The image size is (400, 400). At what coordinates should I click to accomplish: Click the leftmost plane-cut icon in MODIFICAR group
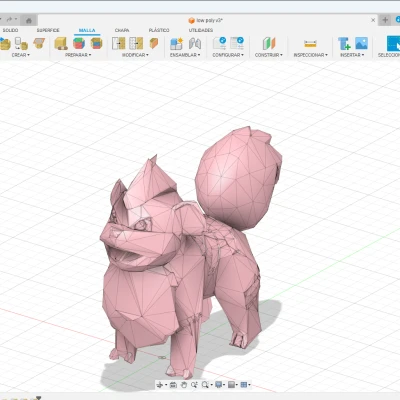[x=119, y=44]
